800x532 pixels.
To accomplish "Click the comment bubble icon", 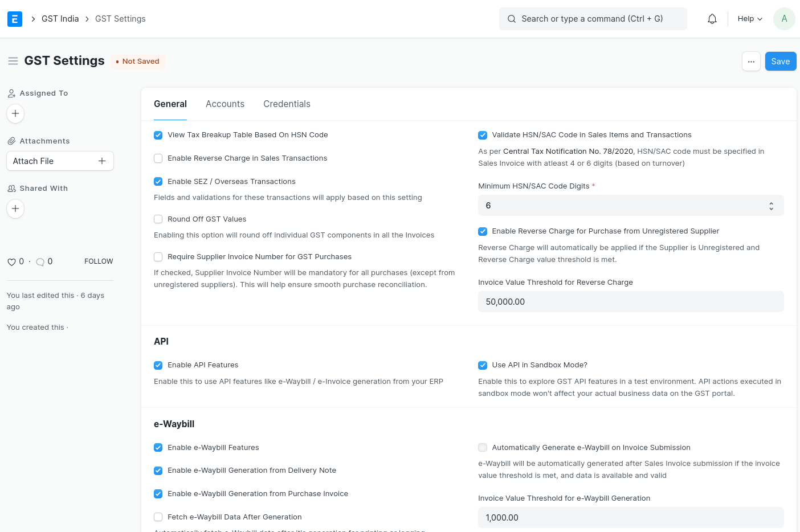I will [x=40, y=262].
